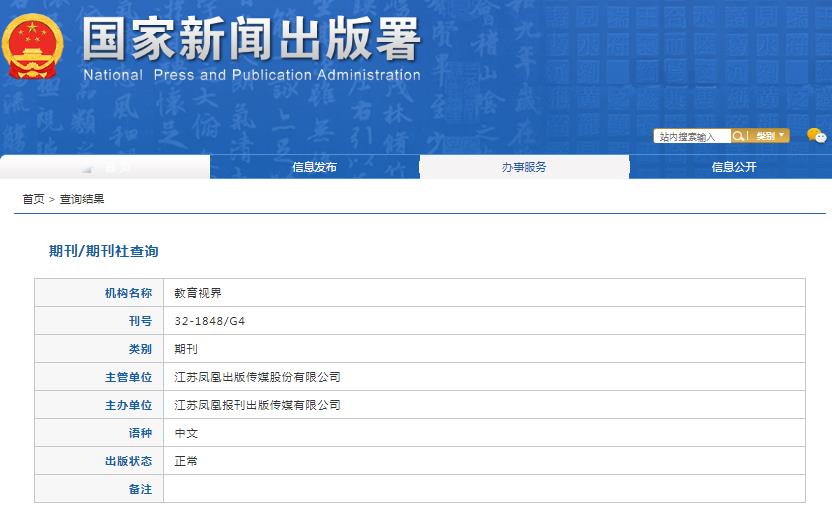The image size is (832, 523).
Task: Open the WeChat chat bubble icon
Action: coord(816,136)
